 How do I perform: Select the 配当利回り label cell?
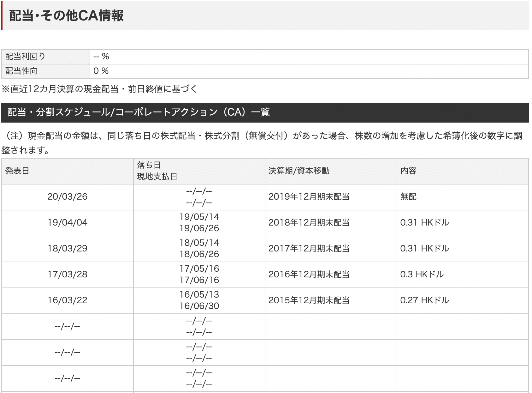click(x=46, y=57)
